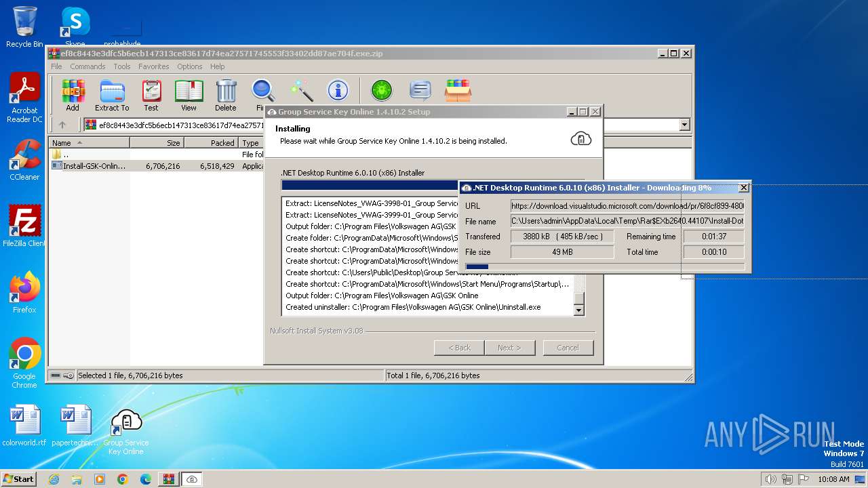Open Chrome from the taskbar

pos(122,479)
